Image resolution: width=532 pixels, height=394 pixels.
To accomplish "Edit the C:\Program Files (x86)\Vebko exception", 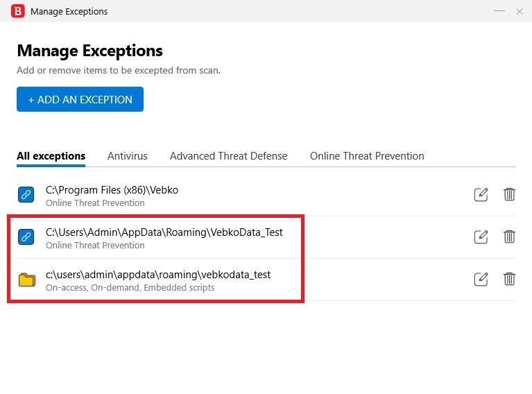I will pos(481,195).
